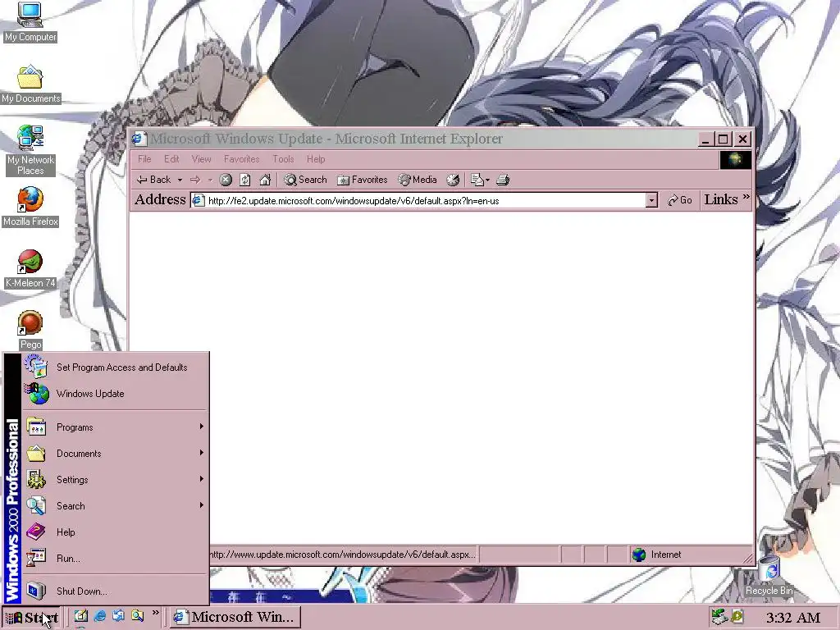Click the magnifier folder quick launch icon
This screenshot has width=840, height=630.
pos(137,616)
